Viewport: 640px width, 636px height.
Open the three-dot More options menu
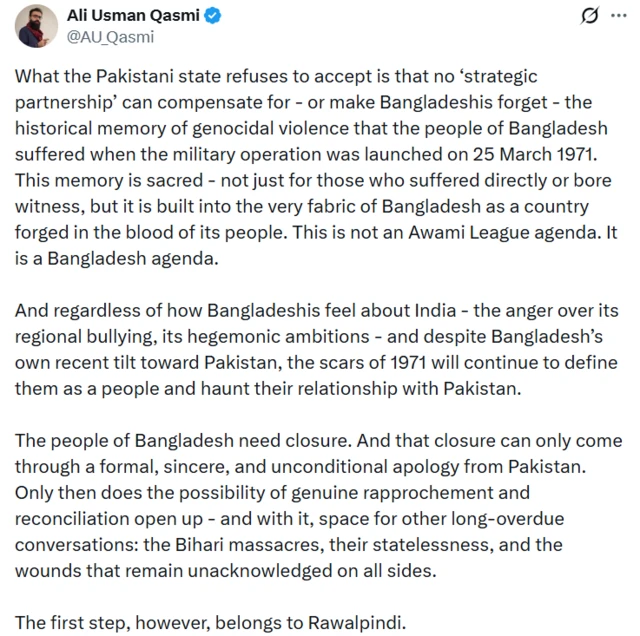tap(606, 17)
